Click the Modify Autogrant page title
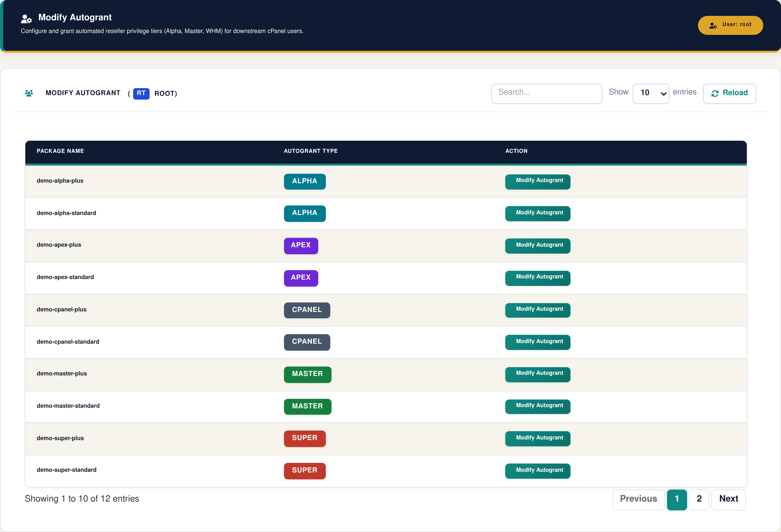This screenshot has width=781, height=532. click(75, 17)
